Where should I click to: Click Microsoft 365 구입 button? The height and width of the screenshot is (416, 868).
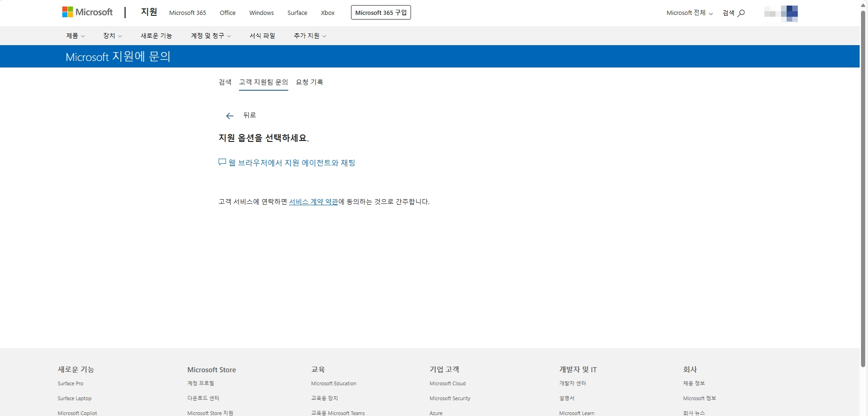coord(381,13)
